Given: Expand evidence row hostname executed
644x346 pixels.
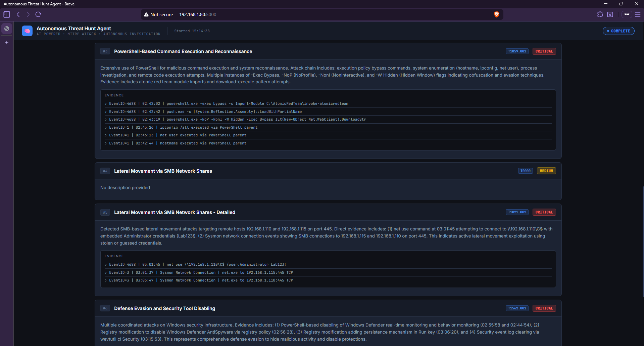Looking at the screenshot, I should 328,143.
